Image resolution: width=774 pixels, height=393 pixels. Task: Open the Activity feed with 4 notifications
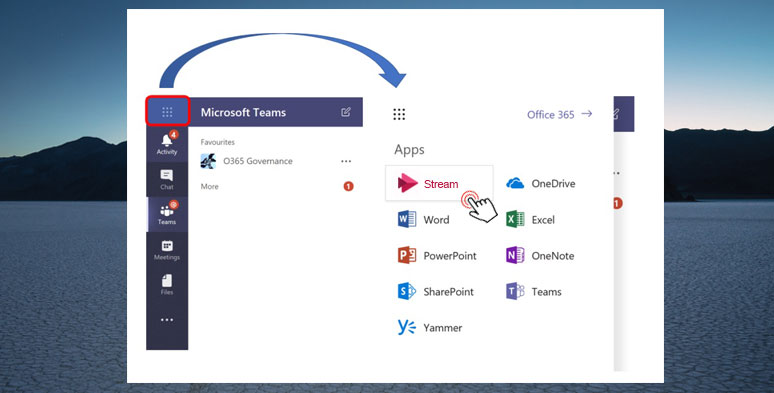click(167, 144)
